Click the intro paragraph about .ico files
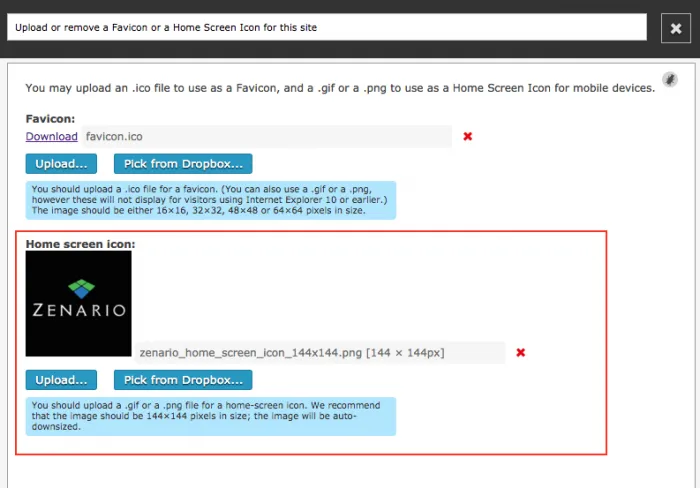Image resolution: width=700 pixels, height=488 pixels. [340, 89]
